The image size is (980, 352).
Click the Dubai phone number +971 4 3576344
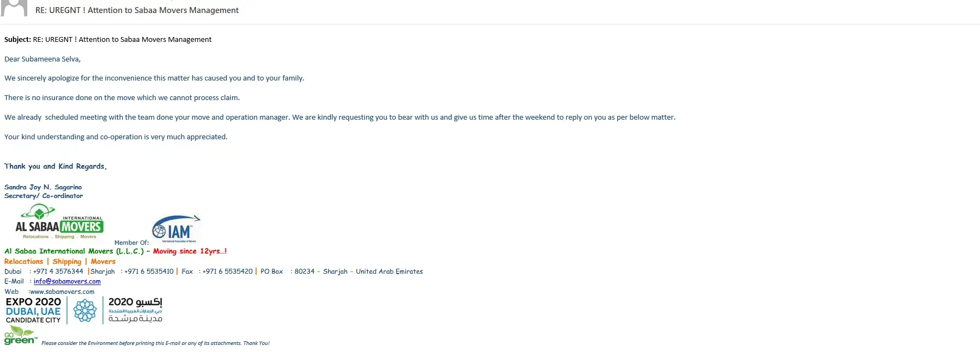click(x=58, y=271)
